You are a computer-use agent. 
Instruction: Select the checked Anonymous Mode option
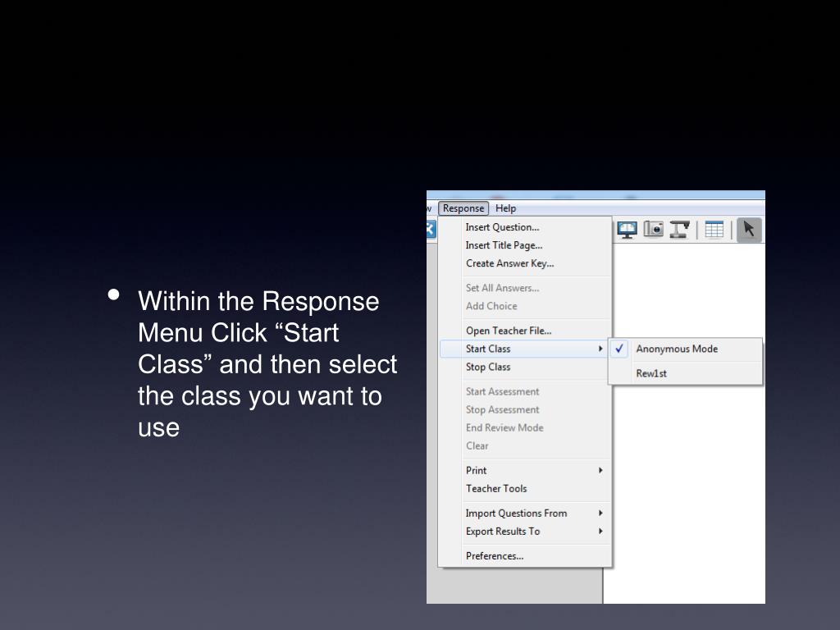(x=685, y=349)
